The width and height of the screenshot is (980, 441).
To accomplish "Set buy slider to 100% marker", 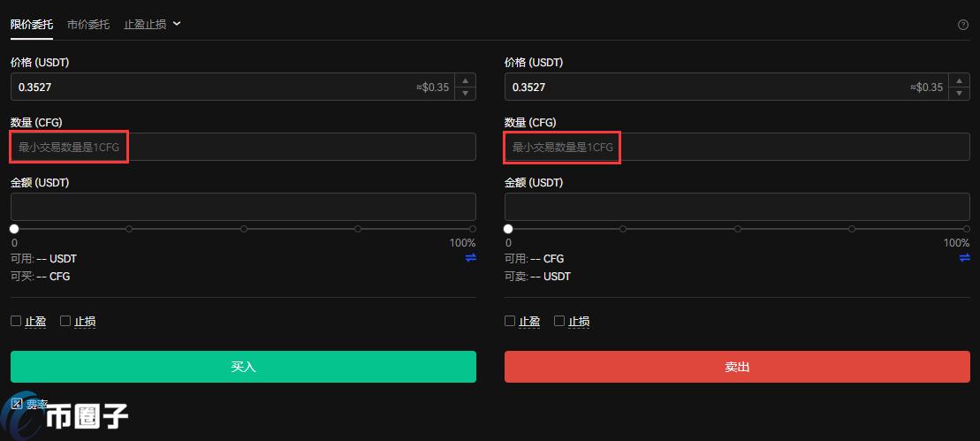I will tap(473, 229).
